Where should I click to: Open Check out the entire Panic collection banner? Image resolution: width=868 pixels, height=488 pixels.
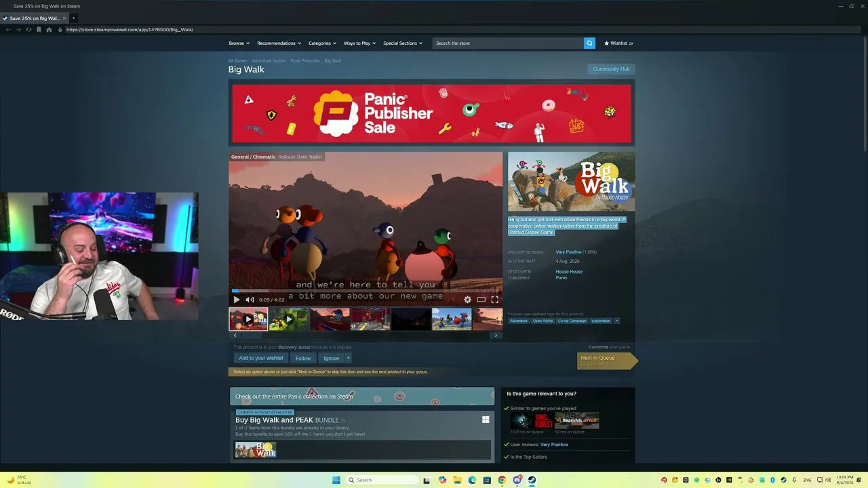(362, 396)
